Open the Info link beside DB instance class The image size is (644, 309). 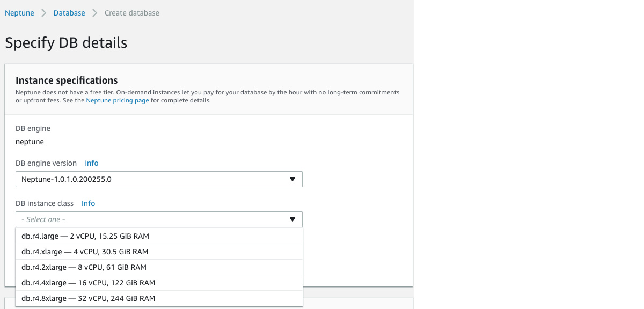88,203
